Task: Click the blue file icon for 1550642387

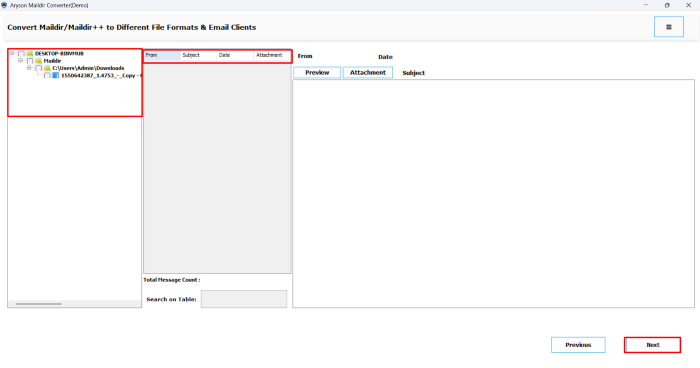Action: coord(56,75)
